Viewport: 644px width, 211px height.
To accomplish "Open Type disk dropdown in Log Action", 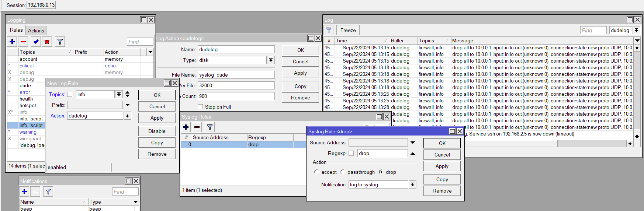I will pyautogui.click(x=271, y=60).
